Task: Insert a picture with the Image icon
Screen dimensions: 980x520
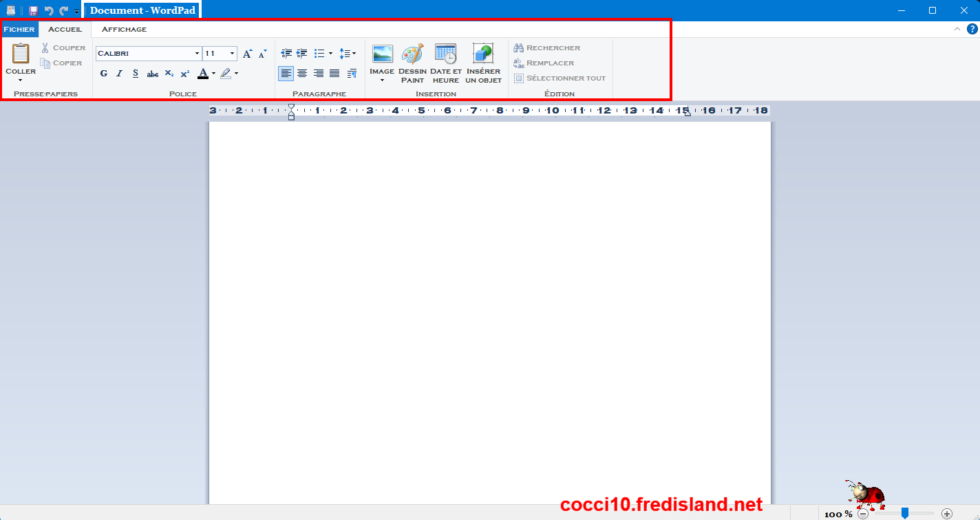Action: [382, 54]
